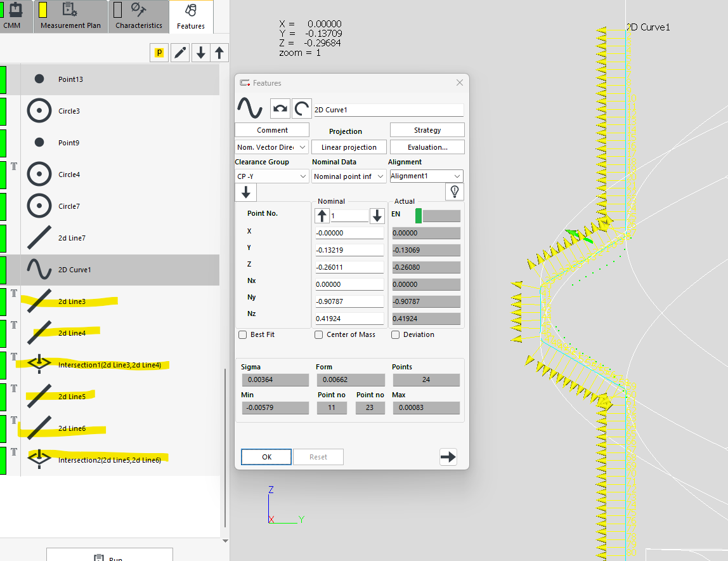Open the Measurement Plan tab
Viewport: 728px width, 561px height.
(x=70, y=17)
